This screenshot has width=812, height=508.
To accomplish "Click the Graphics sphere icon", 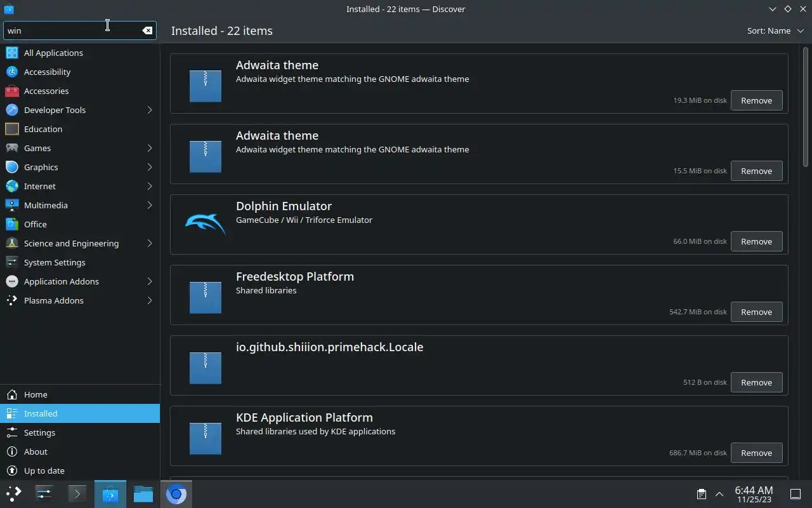I will click(x=12, y=167).
